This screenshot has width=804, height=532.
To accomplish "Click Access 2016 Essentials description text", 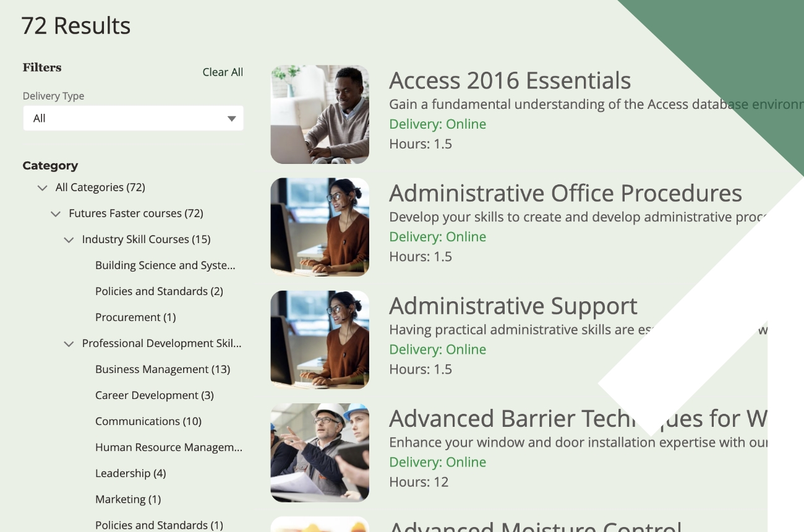I will point(596,104).
